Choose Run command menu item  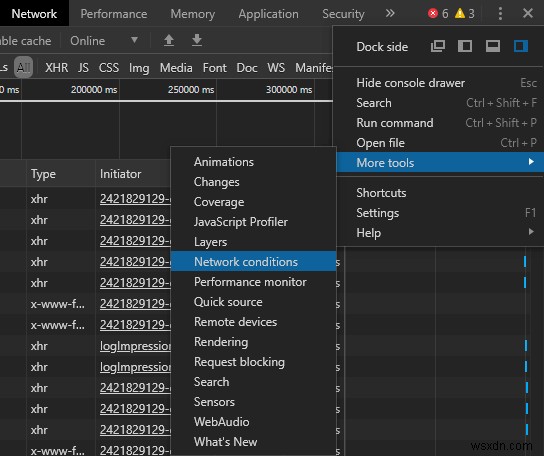coord(440,123)
